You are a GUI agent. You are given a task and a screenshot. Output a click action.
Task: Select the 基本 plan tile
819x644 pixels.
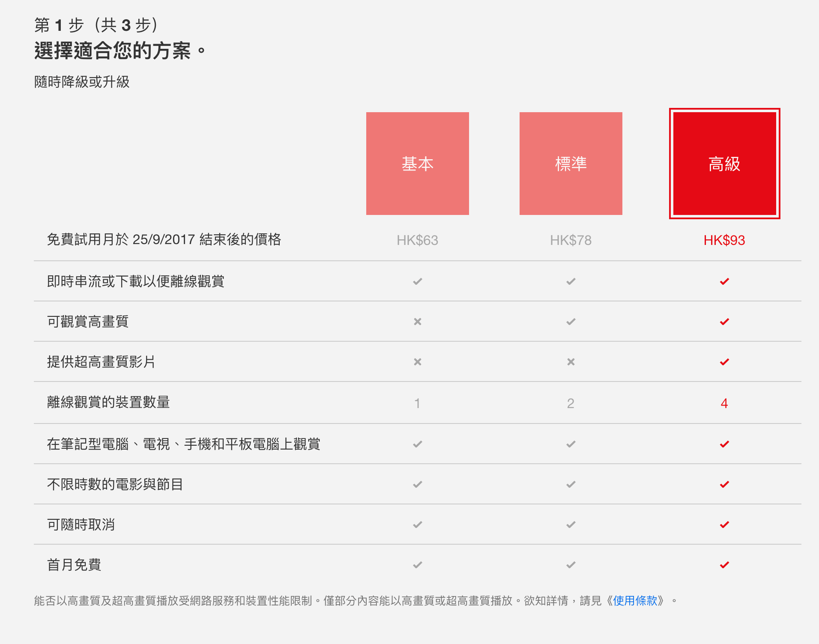point(417,164)
